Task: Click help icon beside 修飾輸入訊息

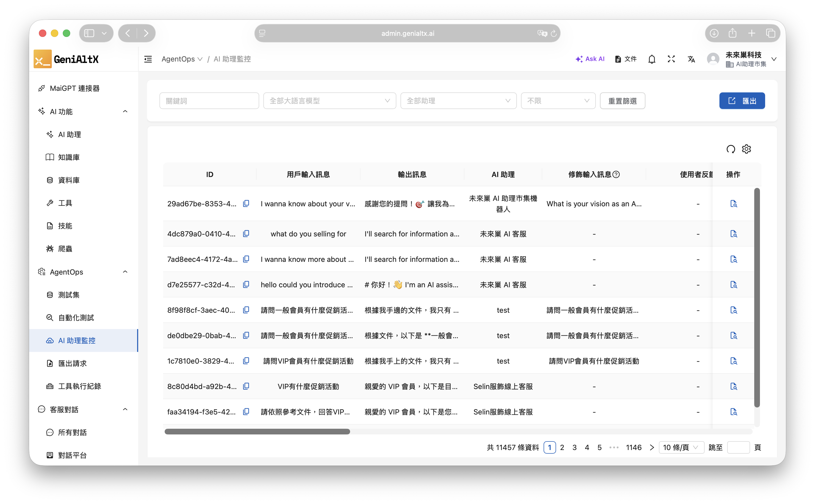Action: (616, 174)
